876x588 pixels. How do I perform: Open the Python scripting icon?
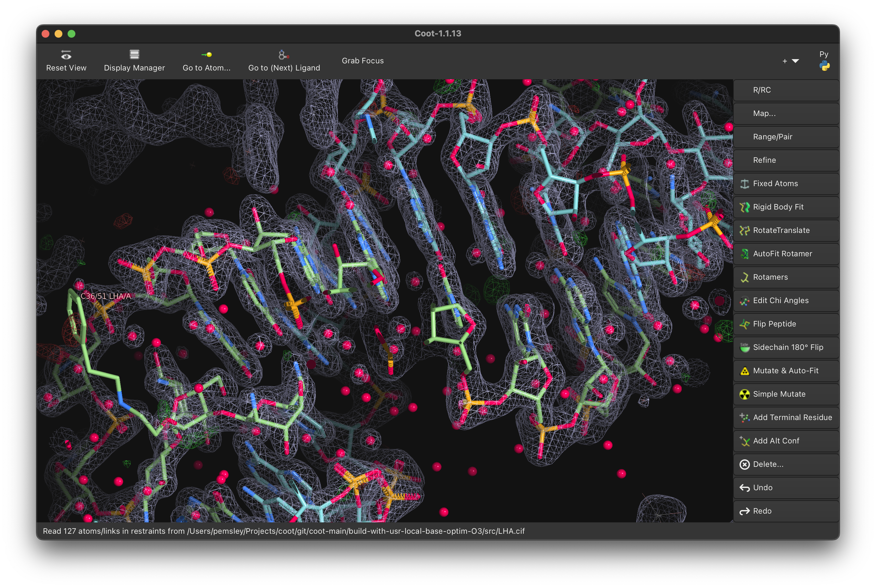(x=824, y=66)
